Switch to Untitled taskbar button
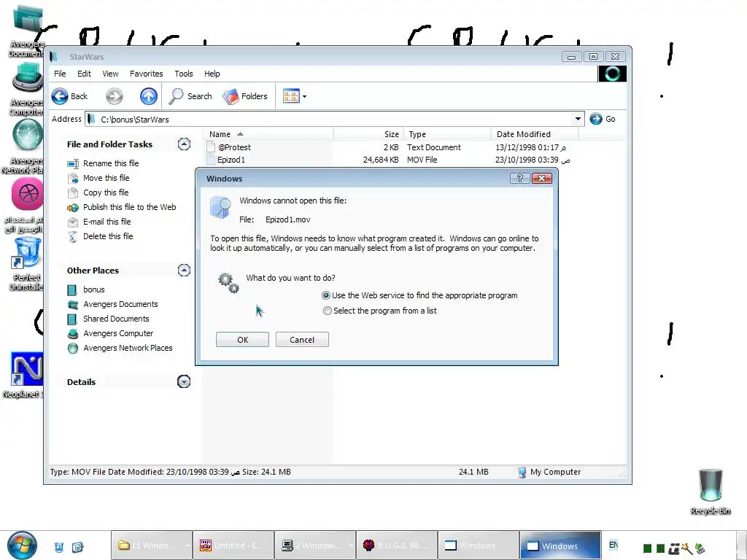747x560 pixels. 233,545
